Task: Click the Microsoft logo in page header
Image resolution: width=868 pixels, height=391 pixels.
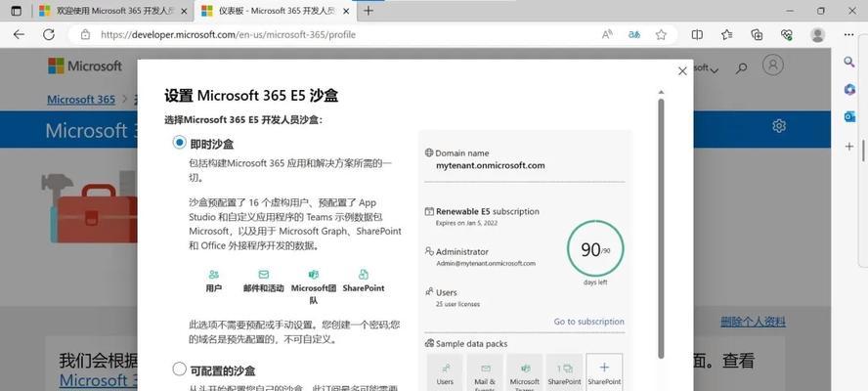Action: [85, 65]
